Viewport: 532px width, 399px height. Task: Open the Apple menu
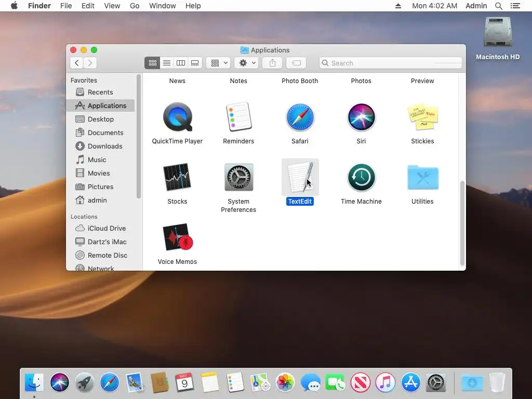click(14, 6)
